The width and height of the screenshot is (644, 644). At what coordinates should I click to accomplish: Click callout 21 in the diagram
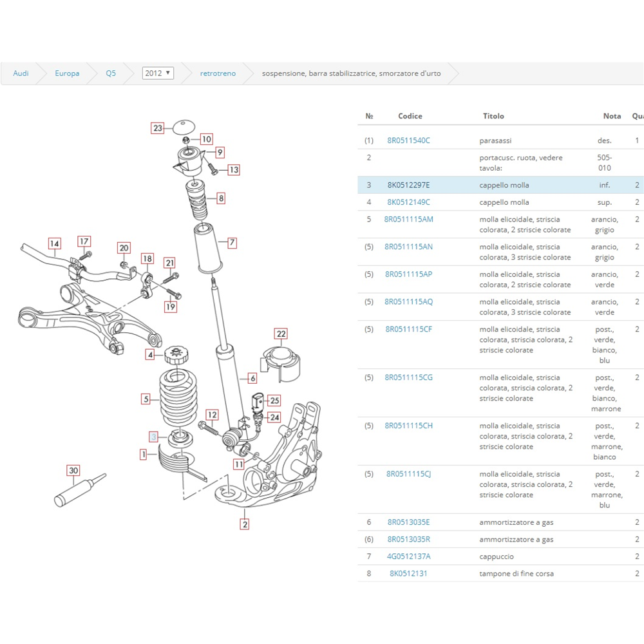pos(169,263)
